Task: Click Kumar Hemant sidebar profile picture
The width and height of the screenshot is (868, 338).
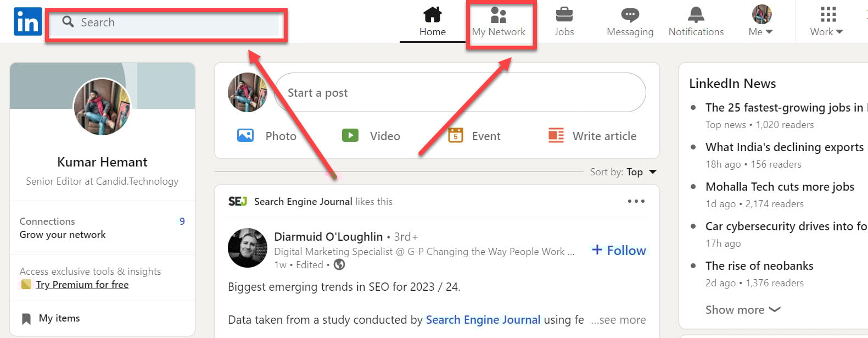Action: [102, 107]
